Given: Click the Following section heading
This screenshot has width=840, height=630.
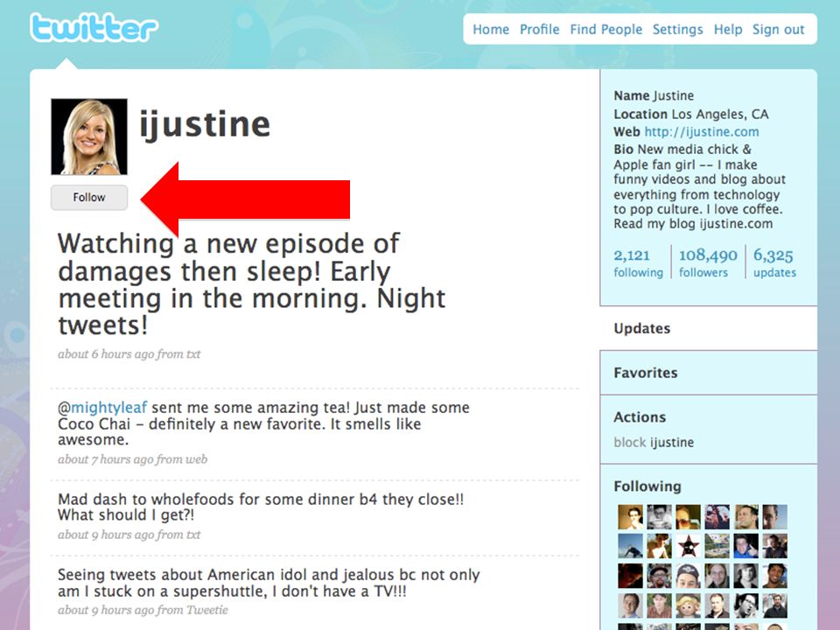Looking at the screenshot, I should pyautogui.click(x=647, y=486).
